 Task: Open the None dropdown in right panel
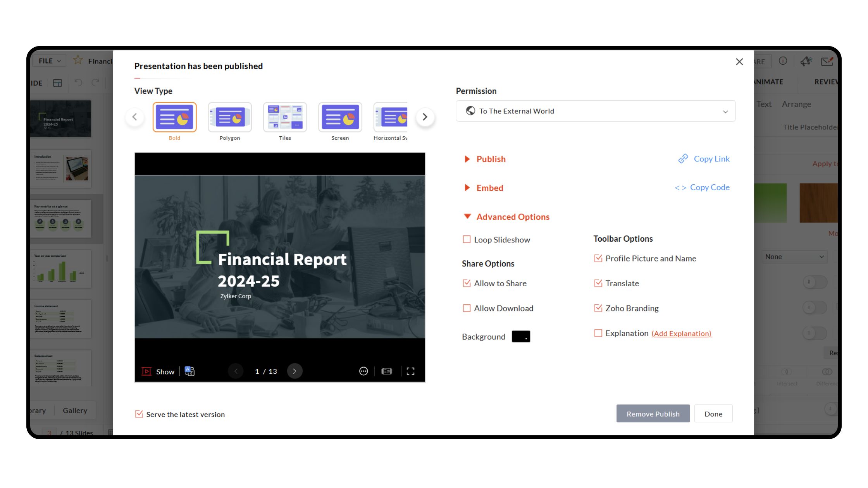tap(794, 257)
